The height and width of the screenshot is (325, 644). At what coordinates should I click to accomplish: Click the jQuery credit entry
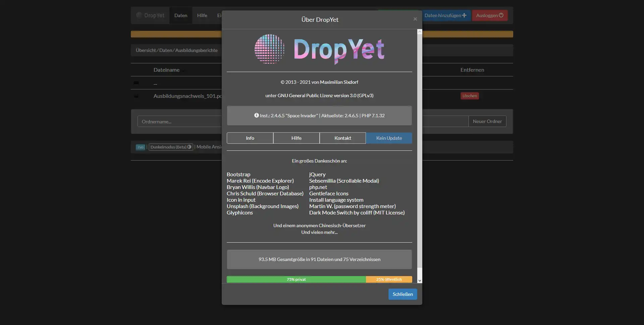[x=317, y=174]
